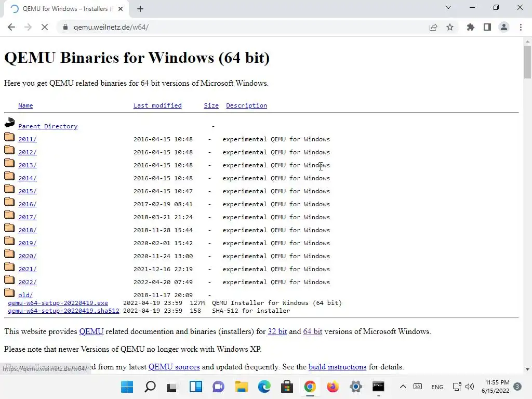
Task: Open Chrome's three-dot menu
Action: click(x=521, y=27)
